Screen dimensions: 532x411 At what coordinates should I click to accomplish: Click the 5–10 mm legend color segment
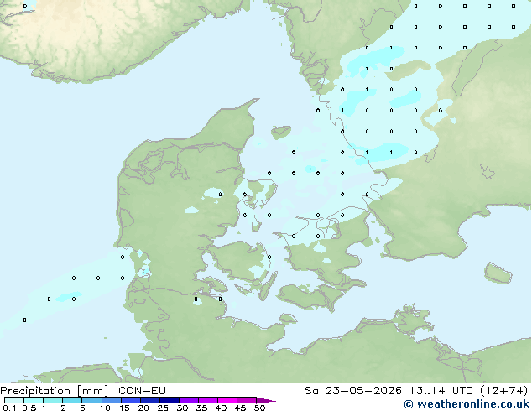click(x=91, y=400)
